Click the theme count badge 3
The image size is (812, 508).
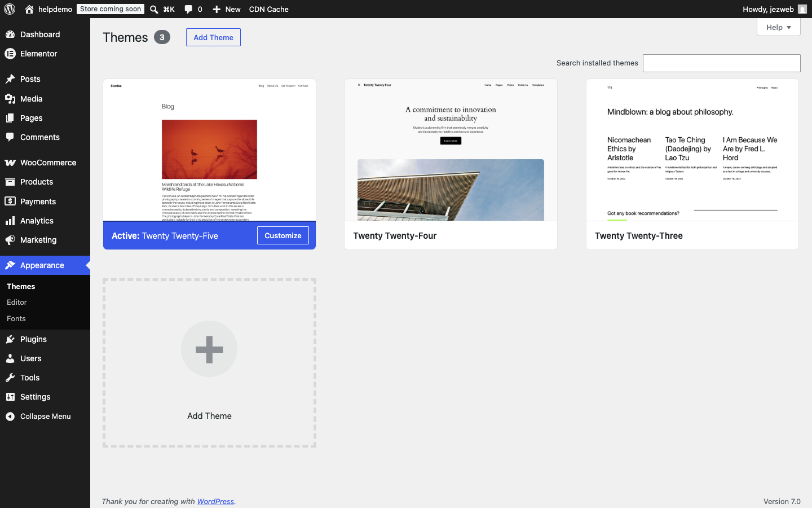coord(162,37)
